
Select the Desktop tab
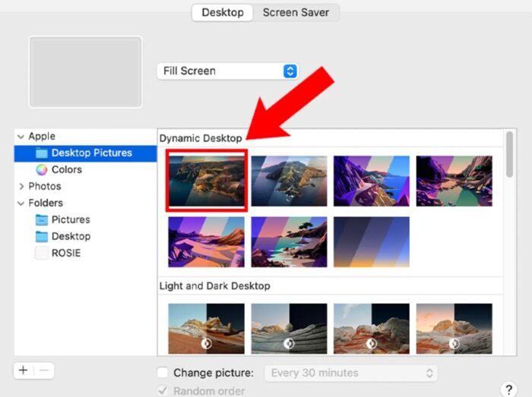click(223, 12)
